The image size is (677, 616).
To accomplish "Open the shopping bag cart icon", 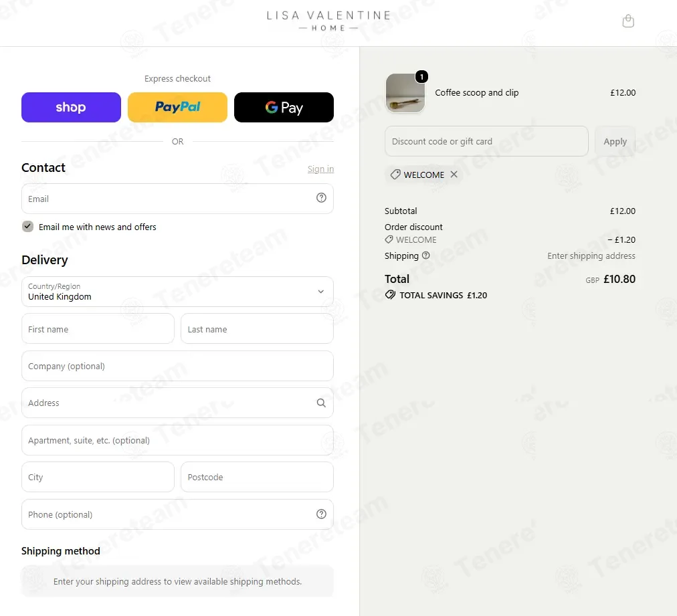I will (627, 21).
